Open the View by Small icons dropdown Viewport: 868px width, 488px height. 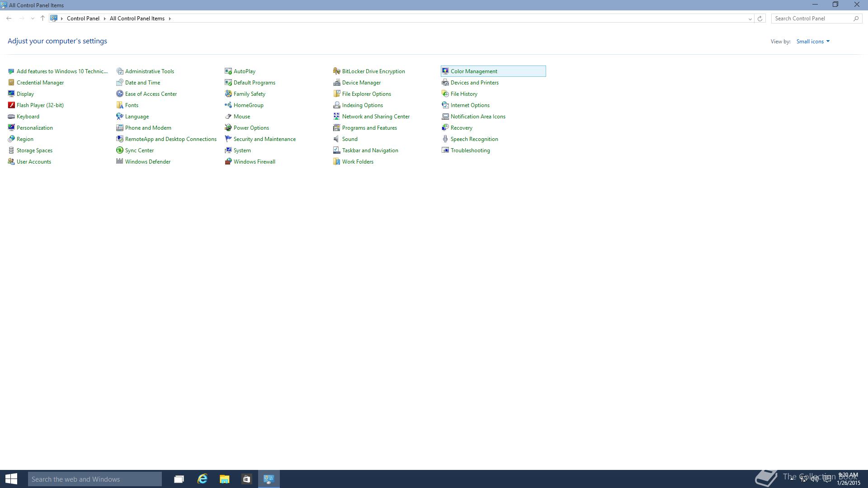813,41
